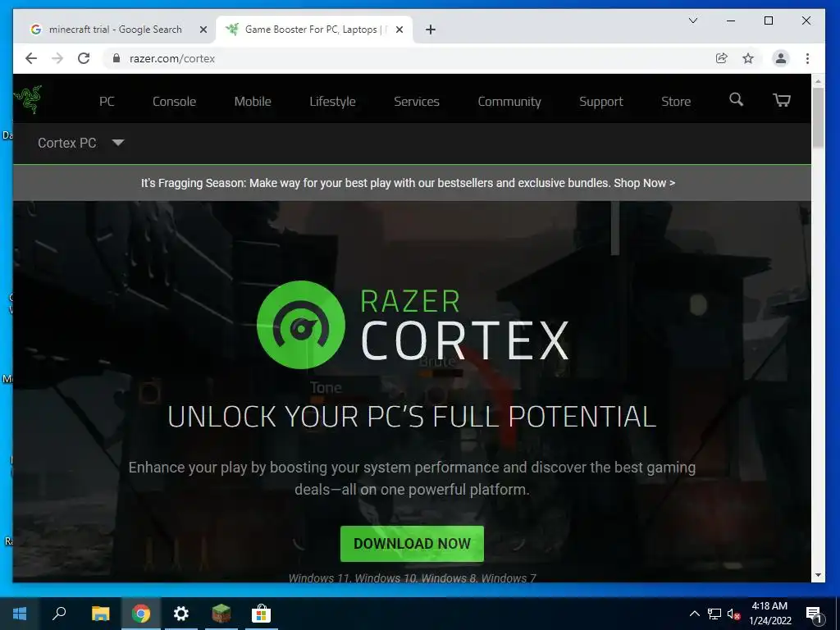Open the Store navigation menu
The height and width of the screenshot is (630, 840).
[676, 101]
